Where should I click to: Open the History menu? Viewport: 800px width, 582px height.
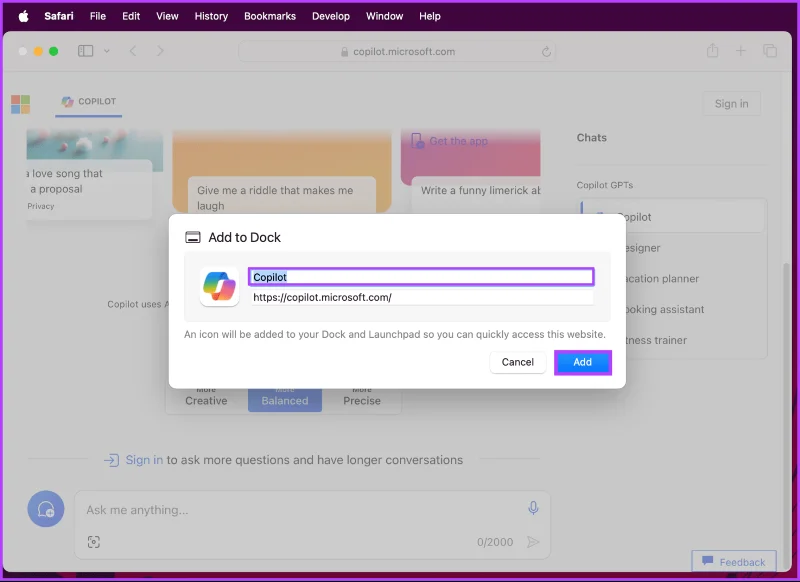(x=211, y=16)
